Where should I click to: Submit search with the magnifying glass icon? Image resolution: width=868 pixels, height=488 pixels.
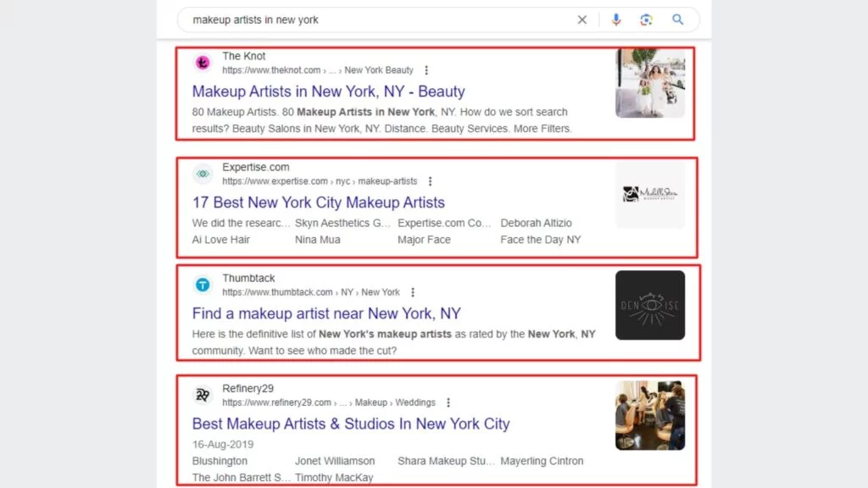click(677, 20)
